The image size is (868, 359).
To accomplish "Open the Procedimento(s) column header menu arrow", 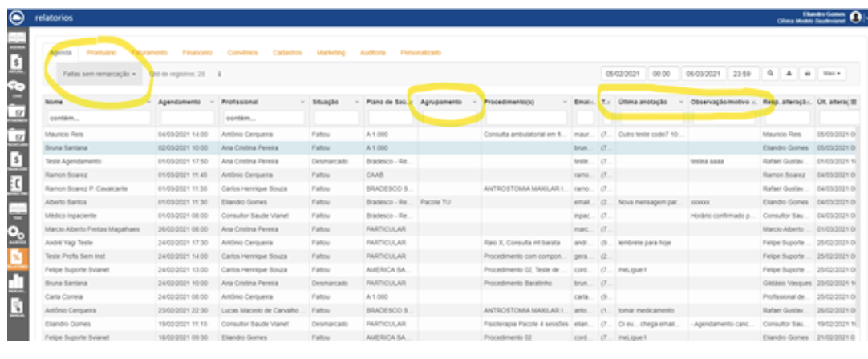I will pos(565,103).
